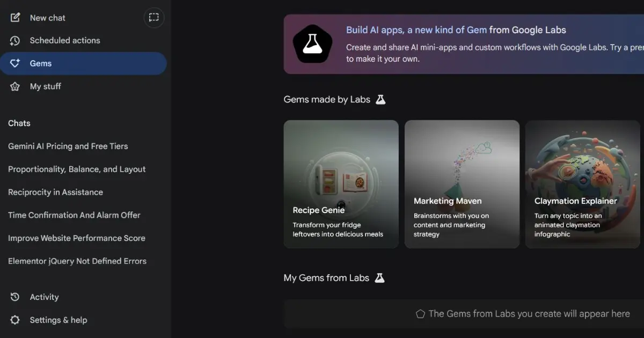Open chat Improve Website Performance Score

77,238
